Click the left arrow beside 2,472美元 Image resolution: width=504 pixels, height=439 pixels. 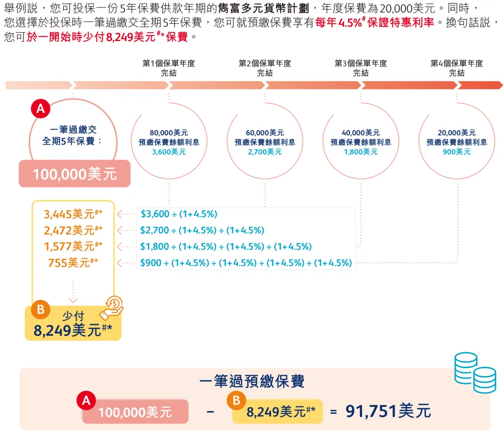[x=126, y=230]
